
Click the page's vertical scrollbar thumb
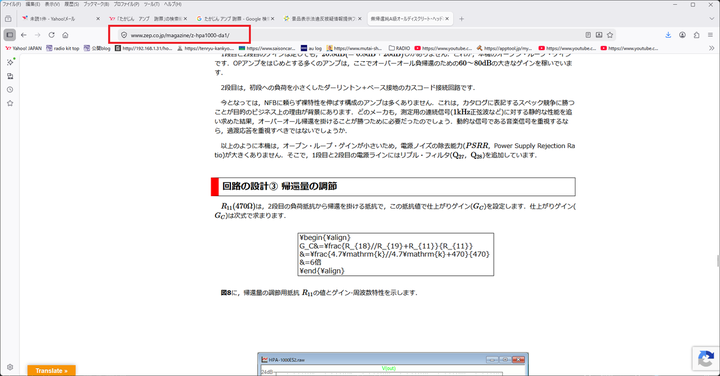[x=718, y=260]
